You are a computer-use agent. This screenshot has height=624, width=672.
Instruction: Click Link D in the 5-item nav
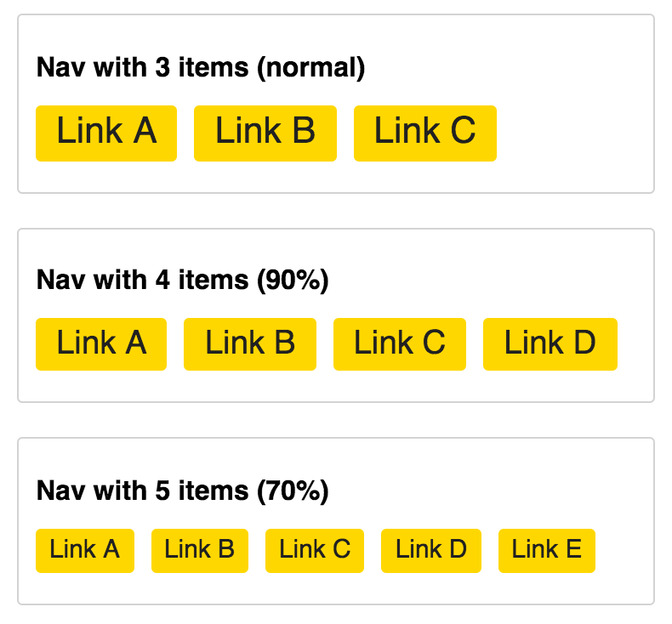point(431,550)
